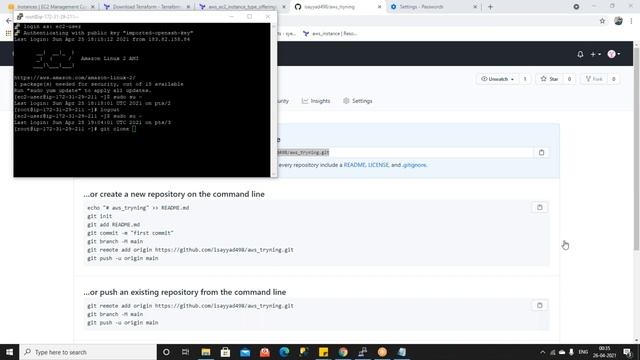Click the browser page vertical scrollbar
The width and height of the screenshot is (640, 360).
point(636,148)
